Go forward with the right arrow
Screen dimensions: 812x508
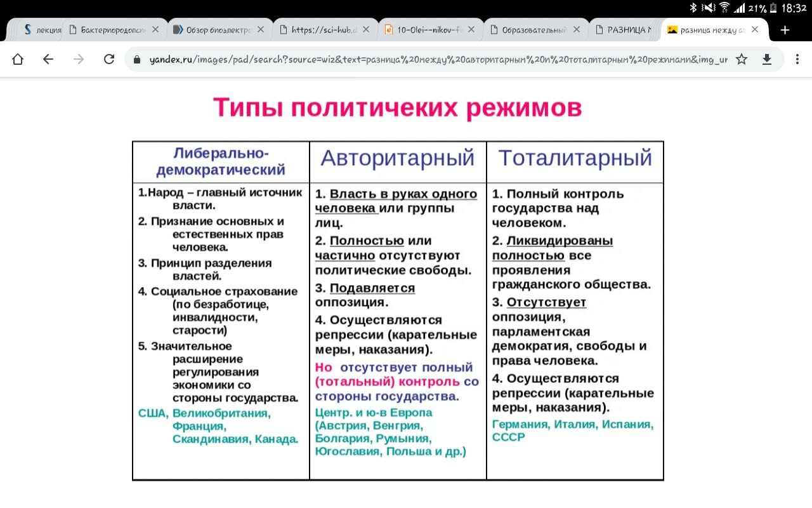[x=79, y=59]
